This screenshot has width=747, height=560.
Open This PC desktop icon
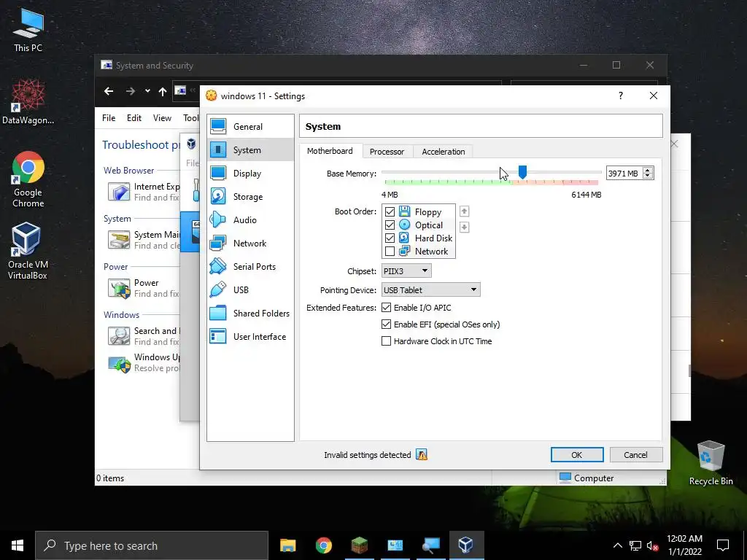coord(28,31)
